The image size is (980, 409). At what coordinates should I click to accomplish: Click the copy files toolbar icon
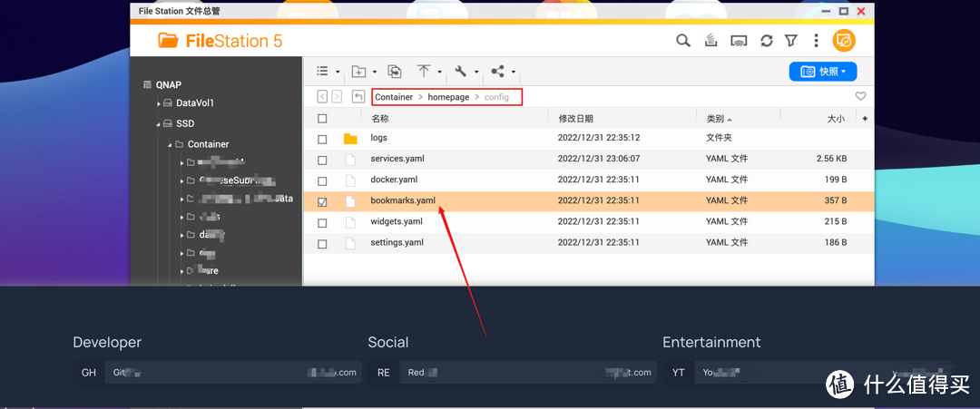coord(395,72)
